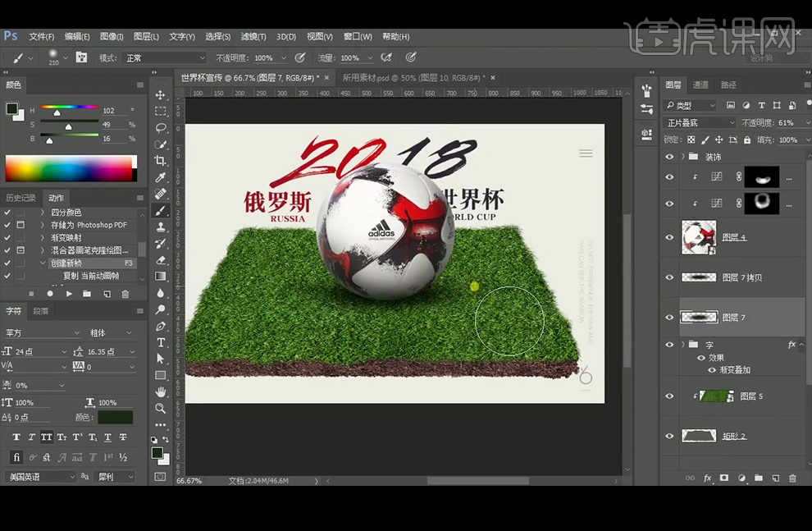
Task: Switch to the 历史记录 tab
Action: pyautogui.click(x=21, y=198)
